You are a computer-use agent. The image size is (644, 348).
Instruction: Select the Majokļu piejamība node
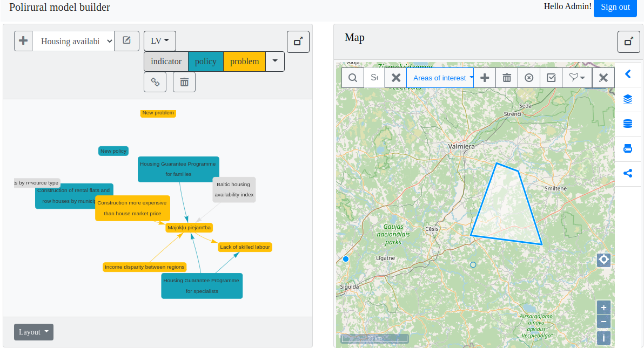[189, 228]
